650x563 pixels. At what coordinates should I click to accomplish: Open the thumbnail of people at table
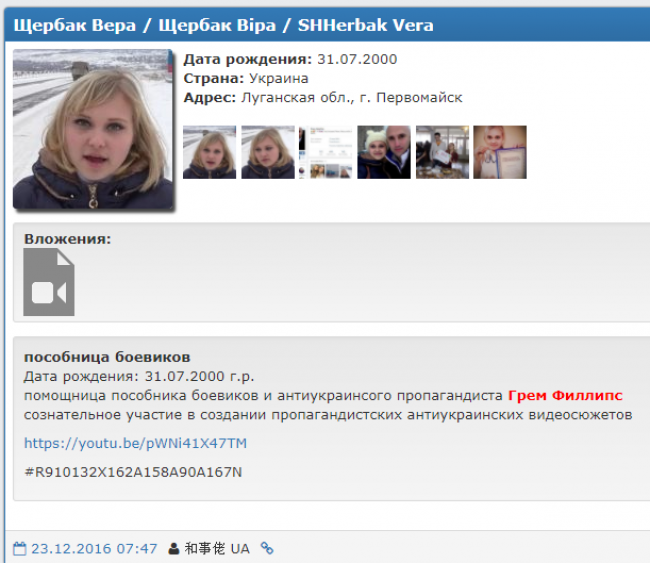tap(442, 152)
